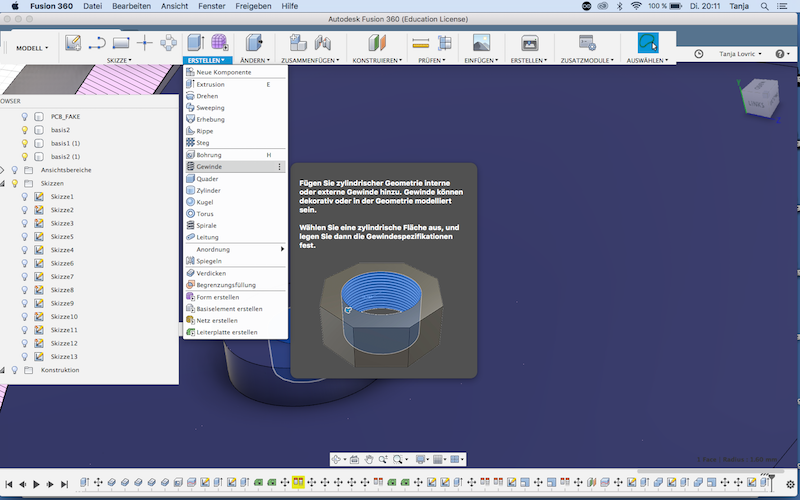Open Anordnung submenu
Viewport: 800px width, 500px height.
[235, 249]
